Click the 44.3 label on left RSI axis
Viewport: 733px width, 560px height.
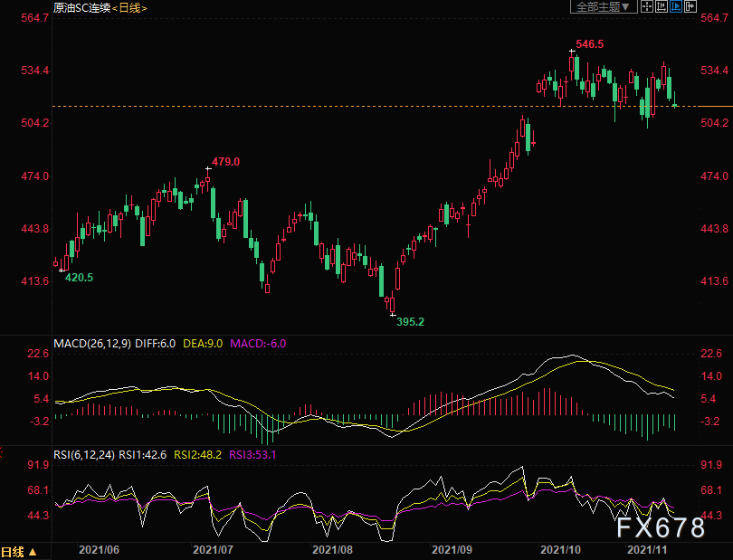[38, 516]
